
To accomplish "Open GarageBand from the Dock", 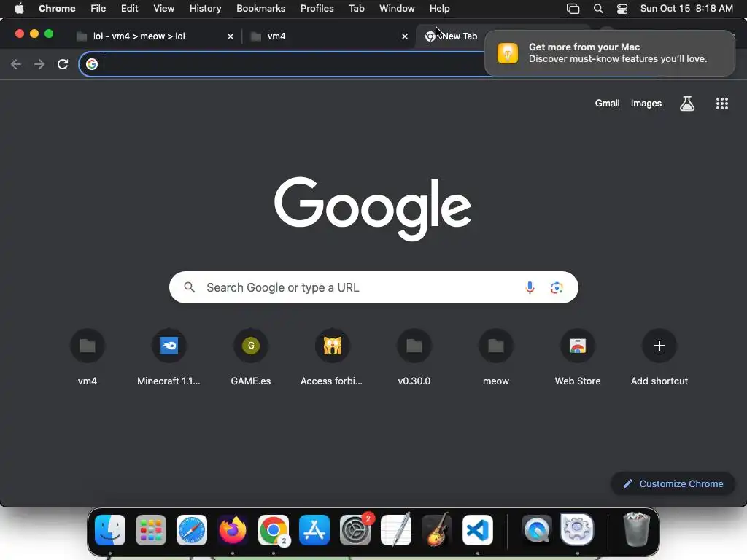I will [437, 530].
